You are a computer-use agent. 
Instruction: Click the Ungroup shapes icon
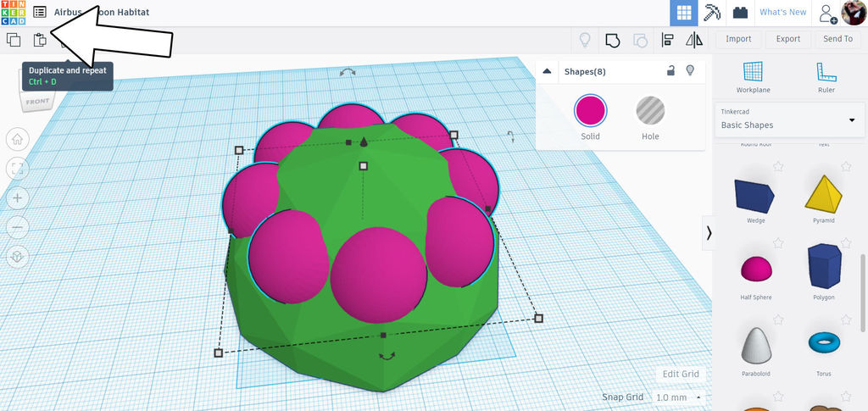point(640,40)
